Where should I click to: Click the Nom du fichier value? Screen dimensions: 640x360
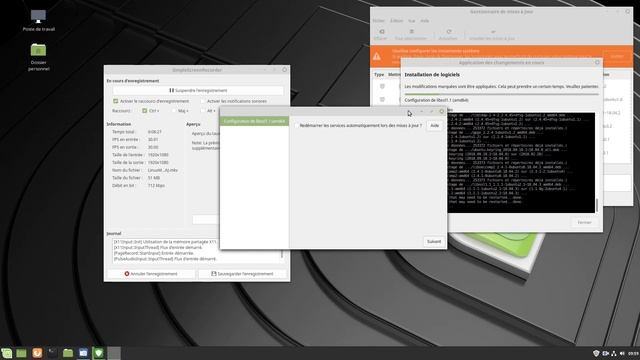(x=162, y=170)
